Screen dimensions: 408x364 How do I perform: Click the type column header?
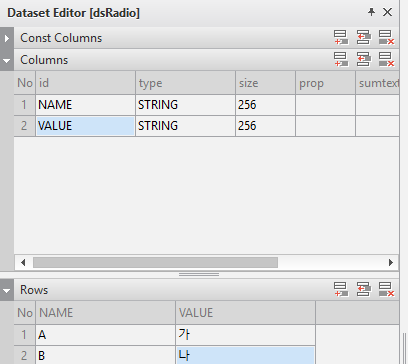point(185,83)
